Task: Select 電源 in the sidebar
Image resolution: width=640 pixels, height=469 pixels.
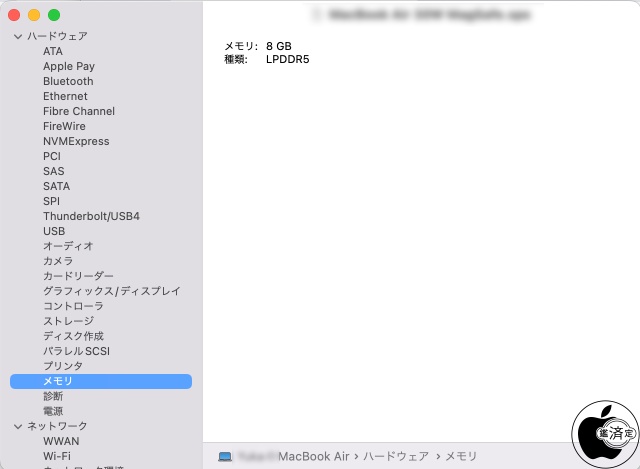Action: (x=53, y=411)
